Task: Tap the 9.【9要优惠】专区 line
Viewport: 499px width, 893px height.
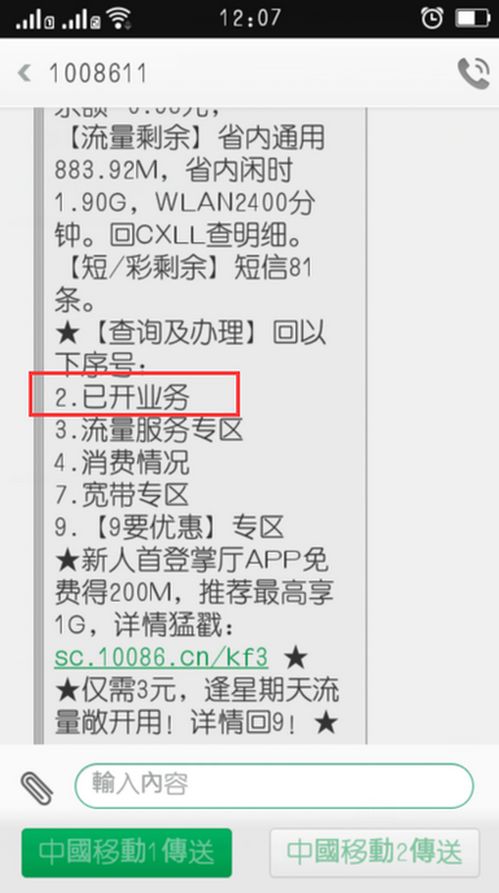Action: [x=169, y=528]
